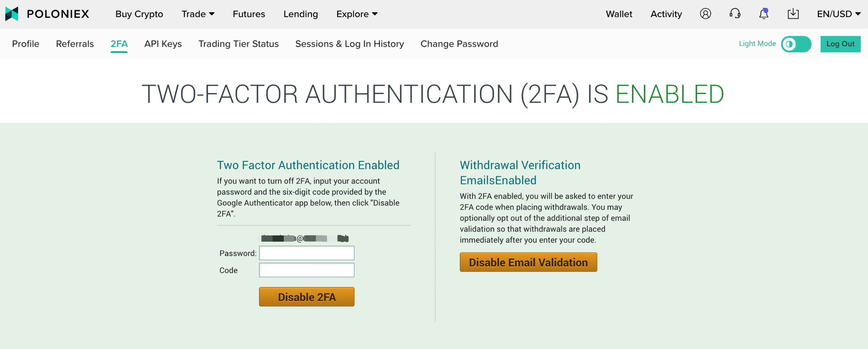Click the Log Out button
Screen dimensions: 868x349
click(840, 44)
